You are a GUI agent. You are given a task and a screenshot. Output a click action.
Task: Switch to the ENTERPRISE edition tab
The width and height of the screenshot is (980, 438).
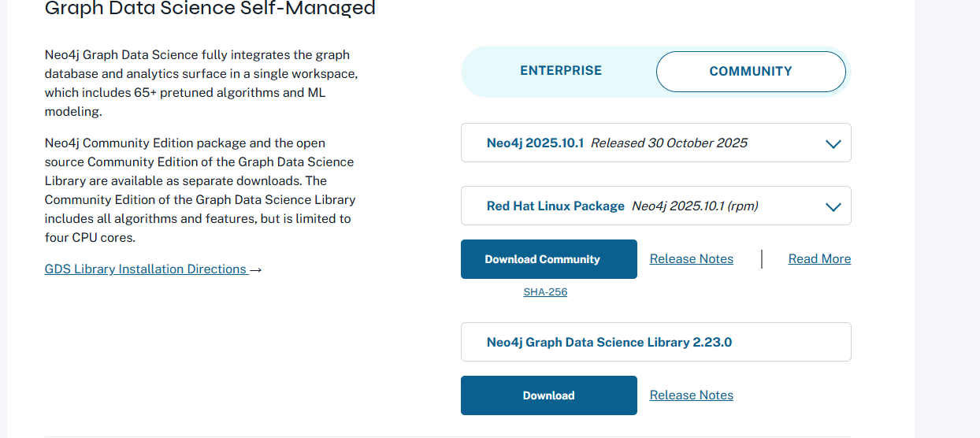pos(560,71)
